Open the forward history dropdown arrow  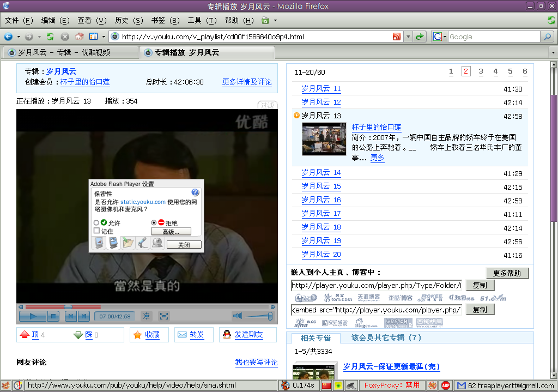(39, 37)
